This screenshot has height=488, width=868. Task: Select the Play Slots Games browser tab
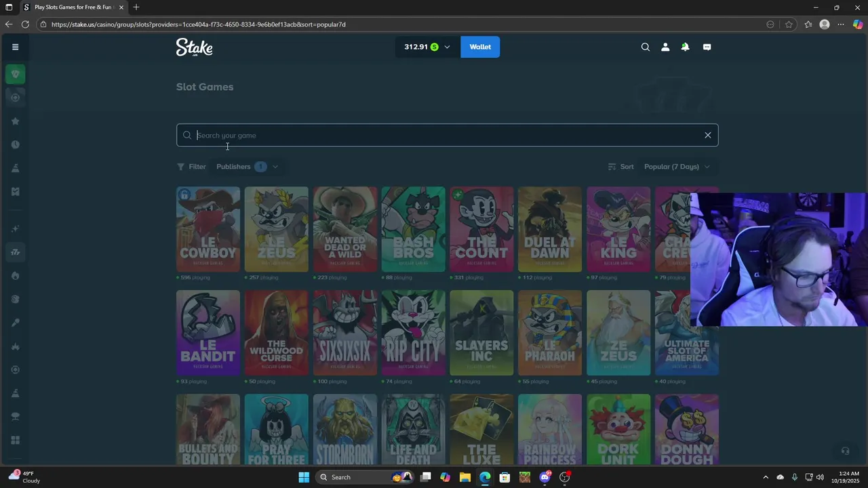73,7
